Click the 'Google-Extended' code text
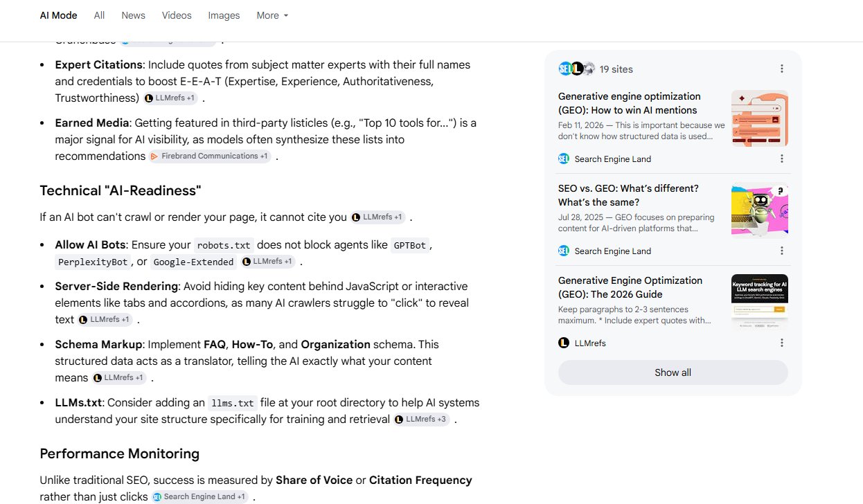Viewport: 863px width, 504px height. [x=193, y=262]
